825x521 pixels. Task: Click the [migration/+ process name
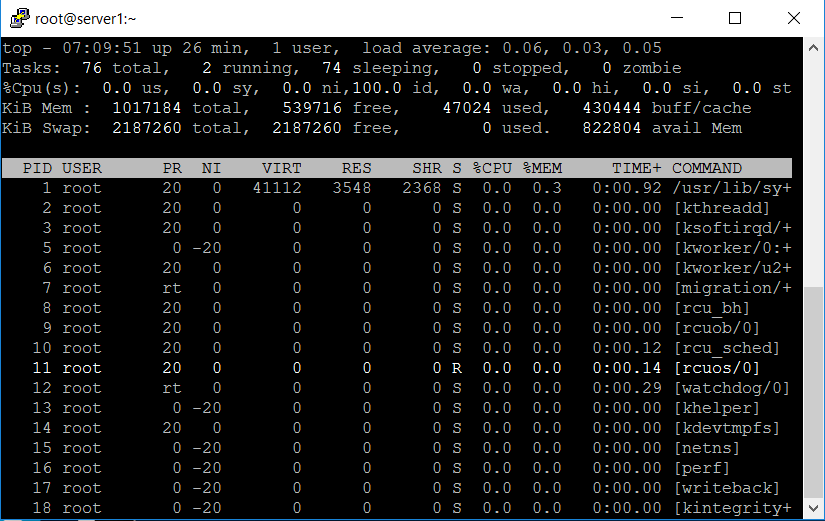[732, 288]
